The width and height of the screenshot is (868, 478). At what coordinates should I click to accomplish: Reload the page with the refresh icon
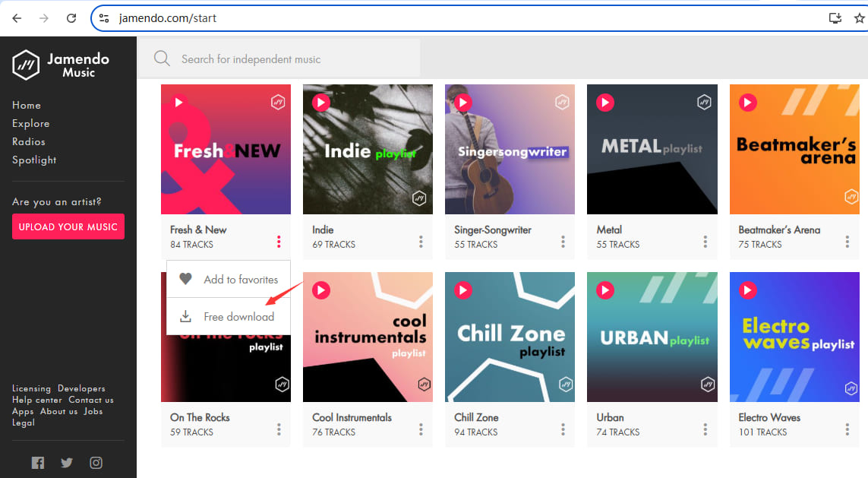pos(71,18)
